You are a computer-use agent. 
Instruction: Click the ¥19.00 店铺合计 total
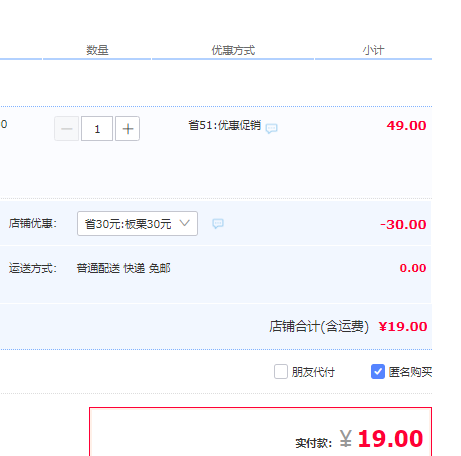(x=403, y=326)
